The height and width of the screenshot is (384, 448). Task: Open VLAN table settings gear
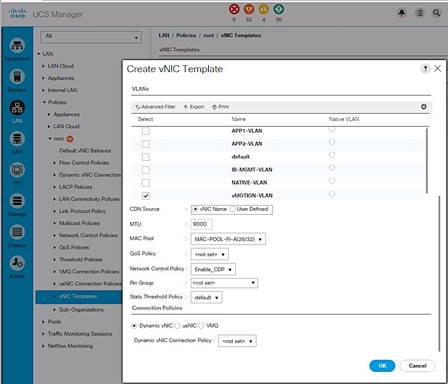[424, 107]
